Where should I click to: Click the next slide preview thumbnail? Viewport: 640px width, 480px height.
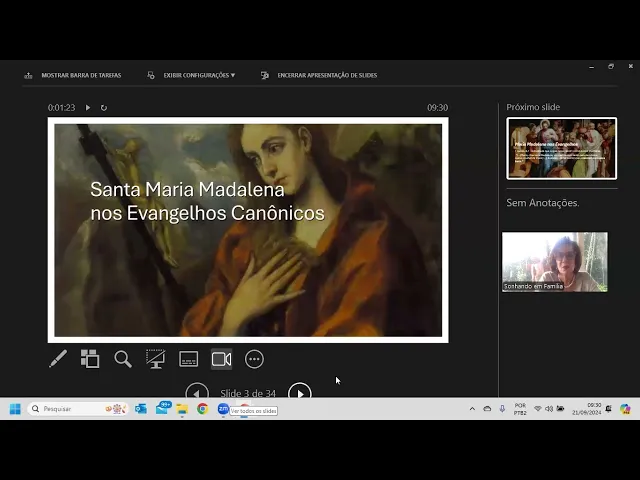562,149
